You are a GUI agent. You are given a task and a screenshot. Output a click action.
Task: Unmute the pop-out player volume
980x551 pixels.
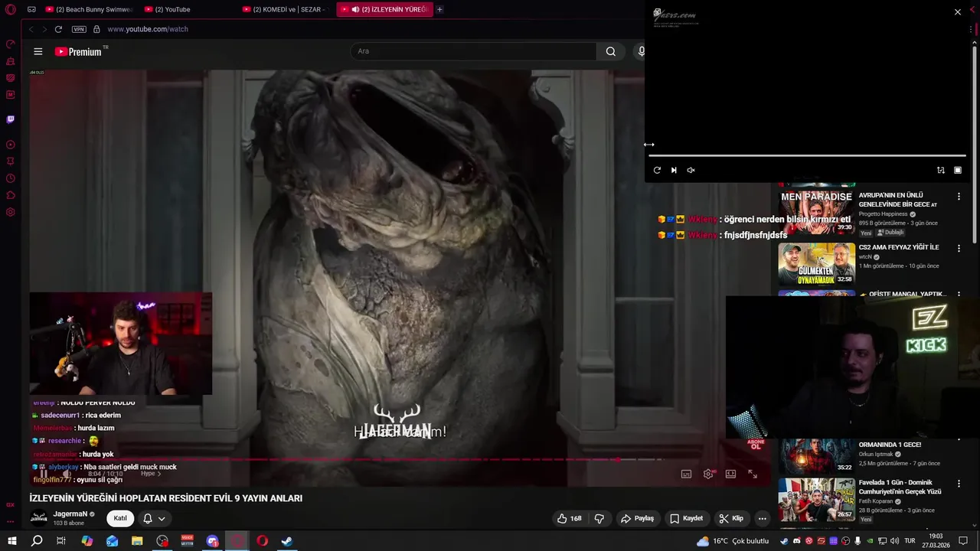(691, 170)
